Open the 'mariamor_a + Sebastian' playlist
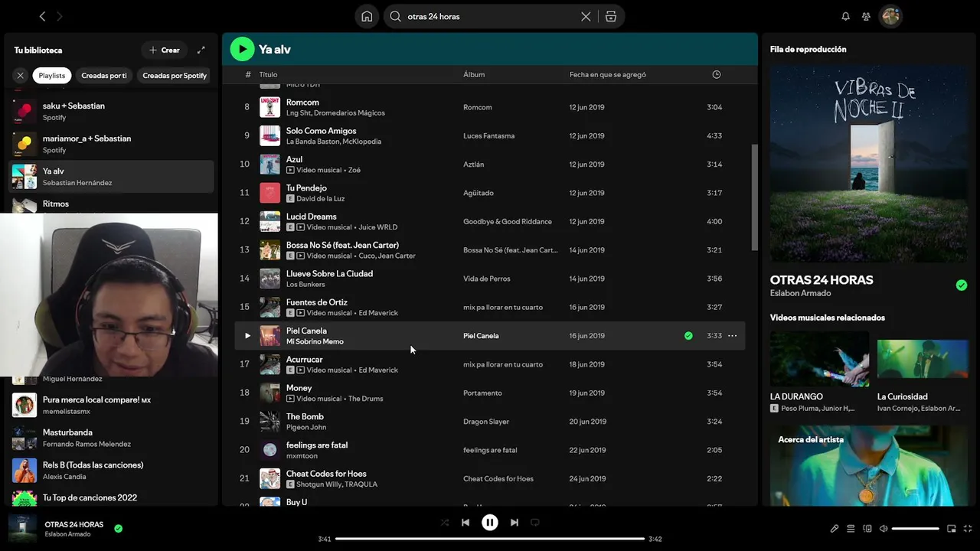This screenshot has height=551, width=980. point(111,144)
